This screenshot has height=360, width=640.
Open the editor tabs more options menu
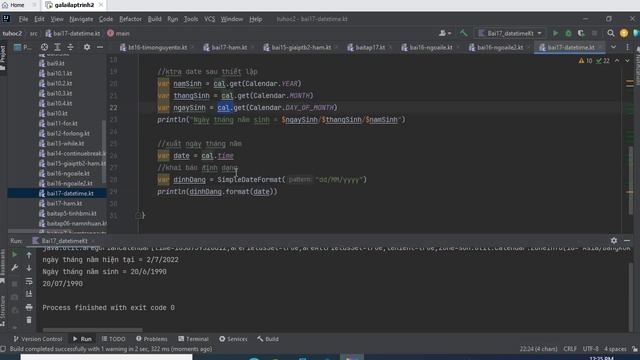[627, 47]
